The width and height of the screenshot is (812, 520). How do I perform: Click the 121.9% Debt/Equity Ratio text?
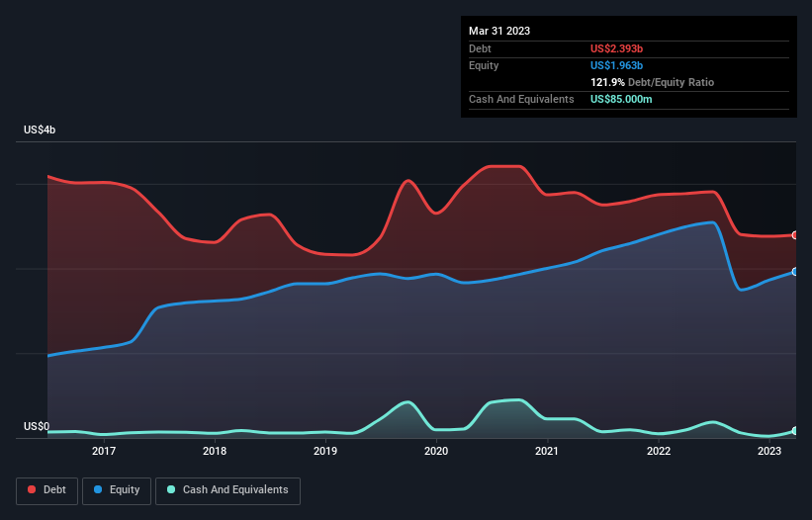(652, 82)
